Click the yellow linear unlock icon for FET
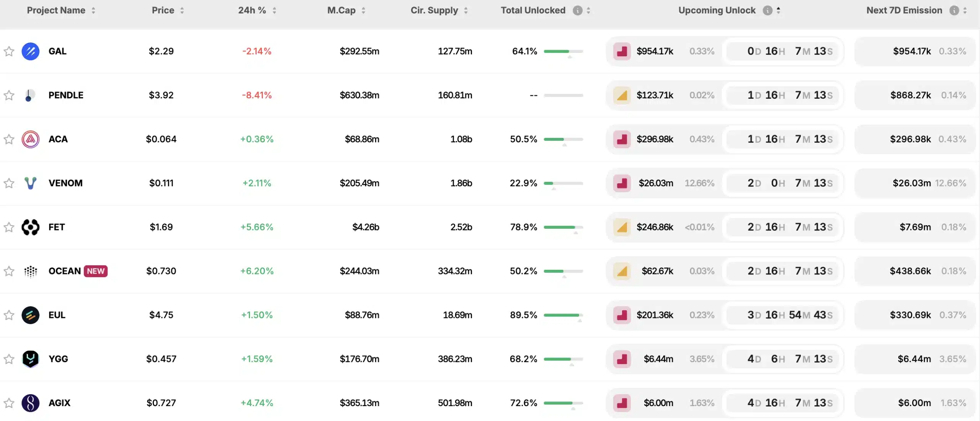 point(622,227)
